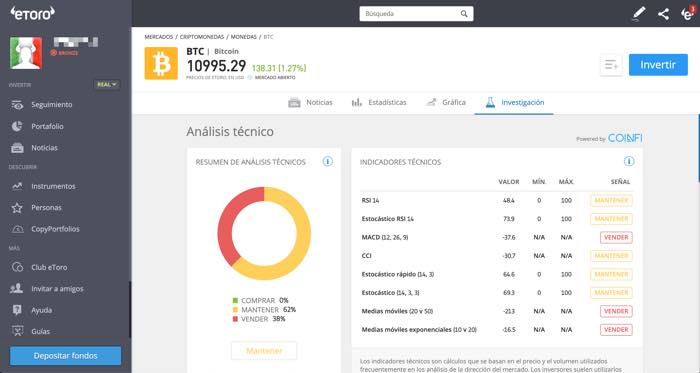Click the 138.31 (1.27%) price change
This screenshot has width=700, height=373.
[279, 68]
